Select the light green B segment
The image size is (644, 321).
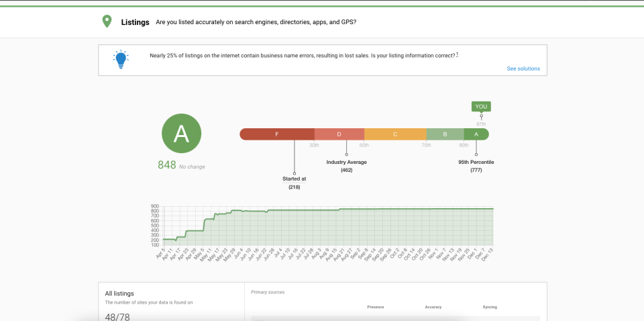pos(445,134)
